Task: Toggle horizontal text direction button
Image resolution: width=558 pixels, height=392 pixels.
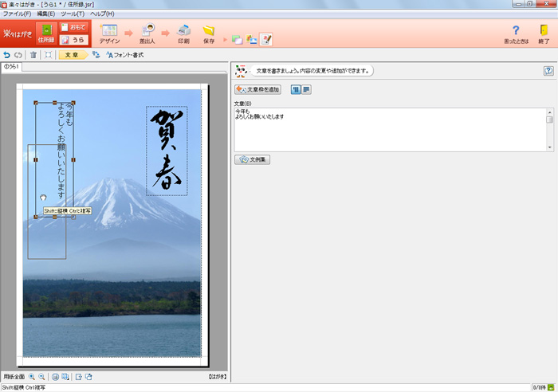Action: (306, 90)
